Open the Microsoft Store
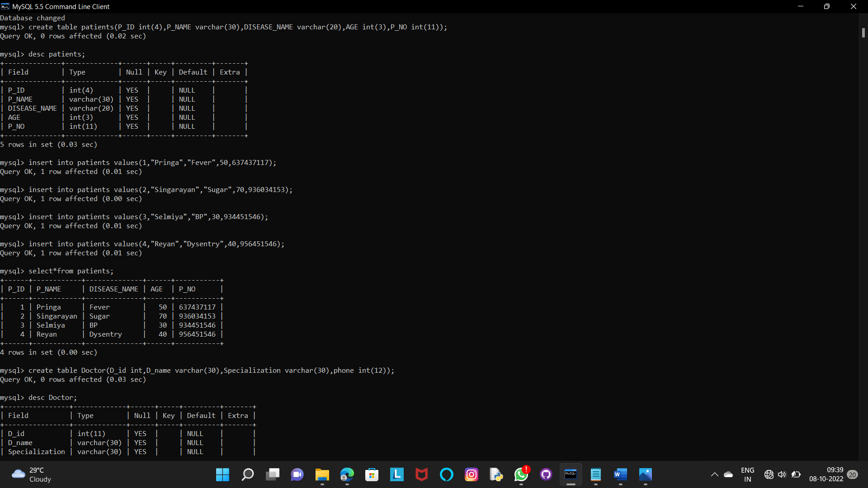 (372, 475)
